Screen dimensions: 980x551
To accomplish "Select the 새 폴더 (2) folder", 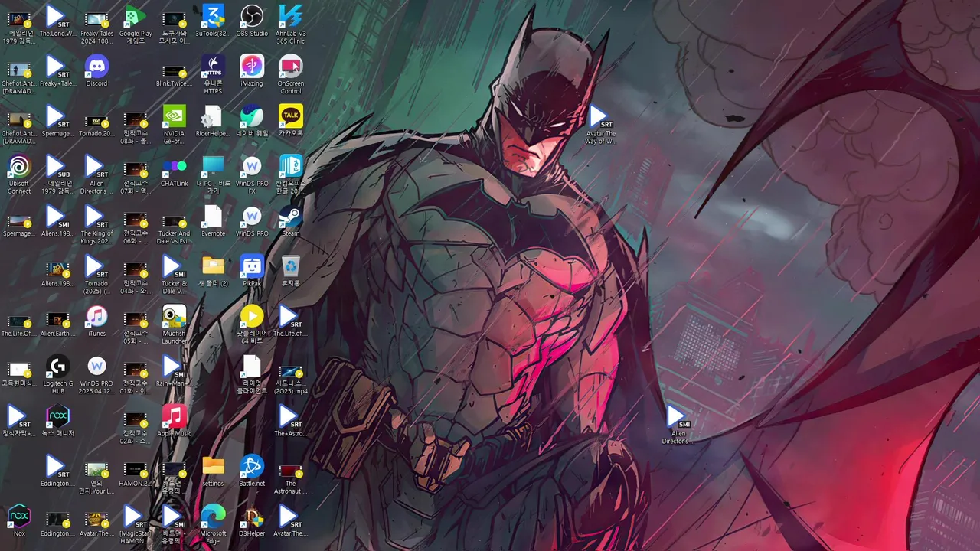I will (213, 272).
